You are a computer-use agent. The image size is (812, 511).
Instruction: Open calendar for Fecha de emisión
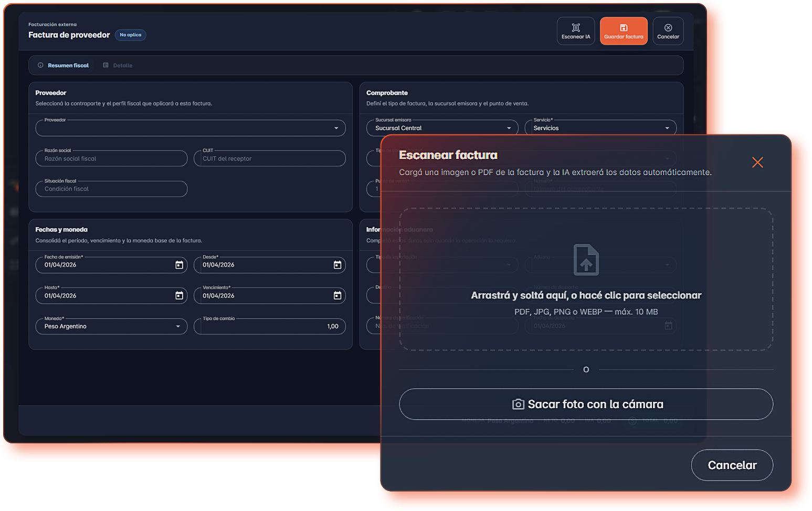point(179,265)
